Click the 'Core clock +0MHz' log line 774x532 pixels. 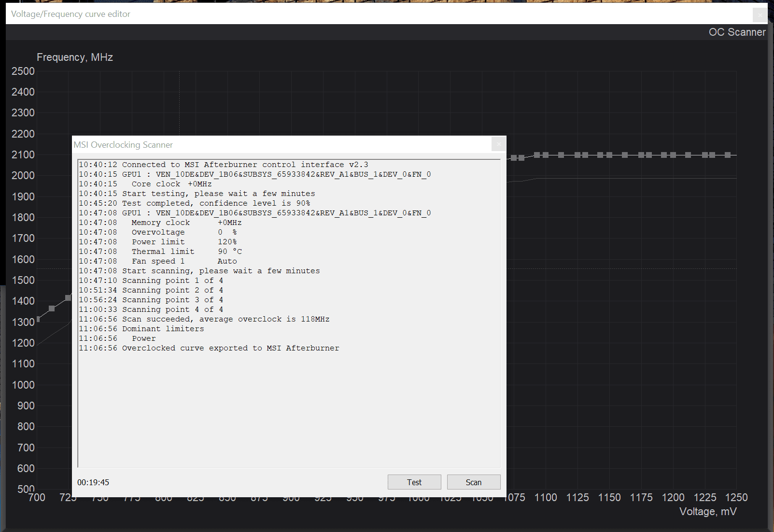145,184
